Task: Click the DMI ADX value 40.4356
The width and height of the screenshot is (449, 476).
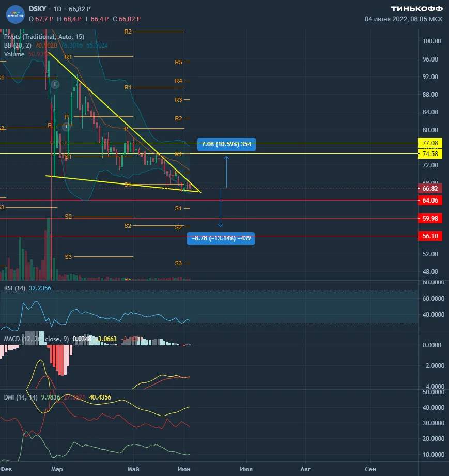Action: [x=100, y=397]
